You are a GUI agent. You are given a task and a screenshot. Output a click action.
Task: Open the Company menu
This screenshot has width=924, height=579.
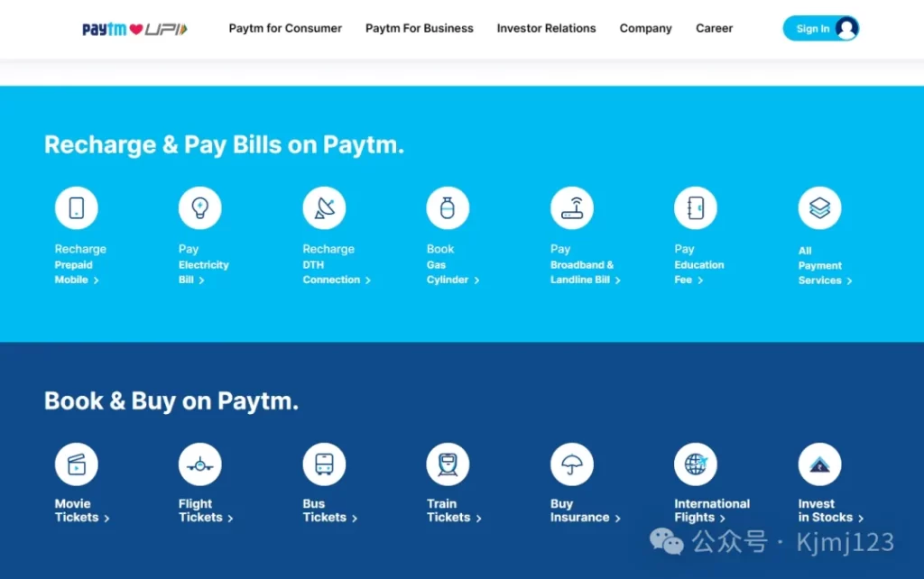[x=645, y=28]
